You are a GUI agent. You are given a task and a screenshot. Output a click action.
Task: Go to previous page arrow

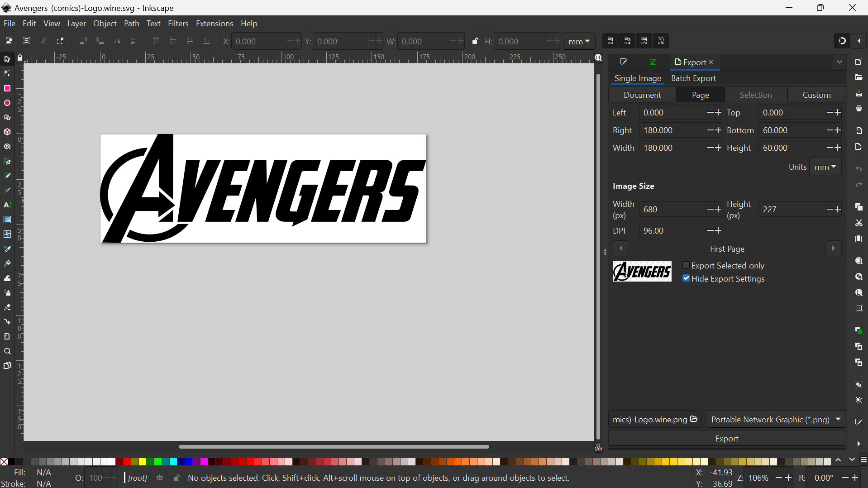point(621,249)
